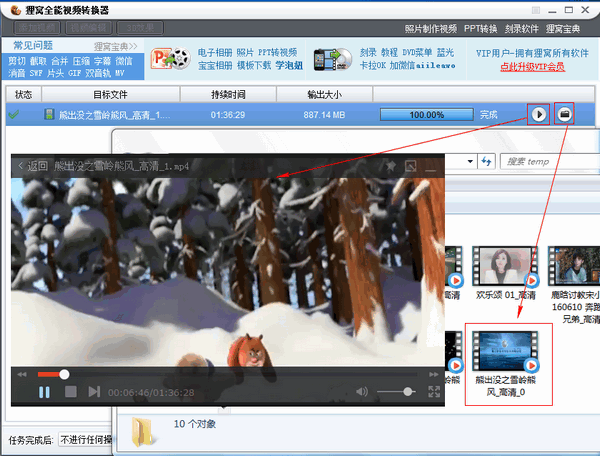The height and width of the screenshot is (456, 600).
Task: Sort by the 目标文件 column header
Action: pos(111,94)
